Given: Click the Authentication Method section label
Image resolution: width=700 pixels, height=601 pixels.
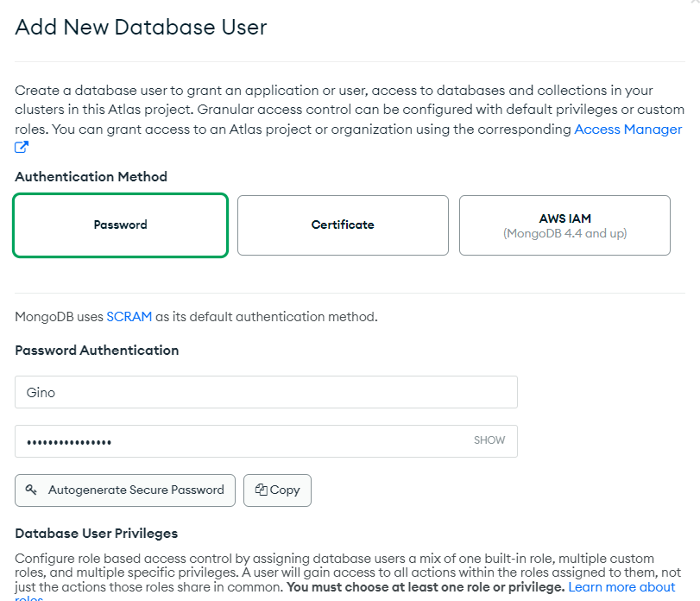Looking at the screenshot, I should tap(91, 177).
